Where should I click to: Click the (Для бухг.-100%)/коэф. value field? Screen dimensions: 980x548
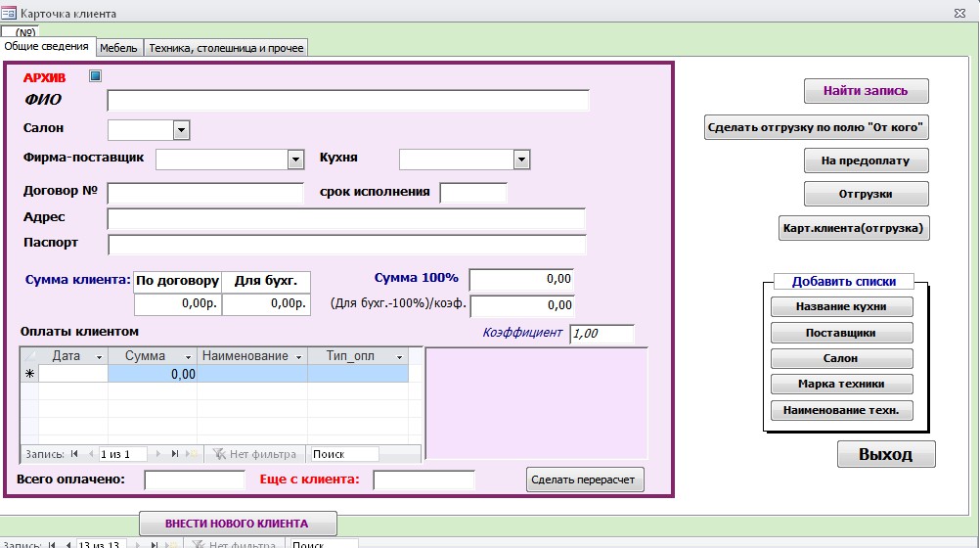tap(522, 305)
